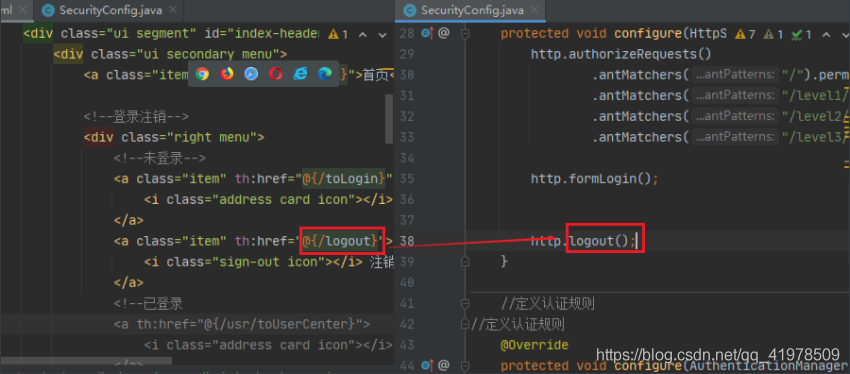Click weak warning icon showing 1 in right editor
The image size is (850, 374).
773,34
